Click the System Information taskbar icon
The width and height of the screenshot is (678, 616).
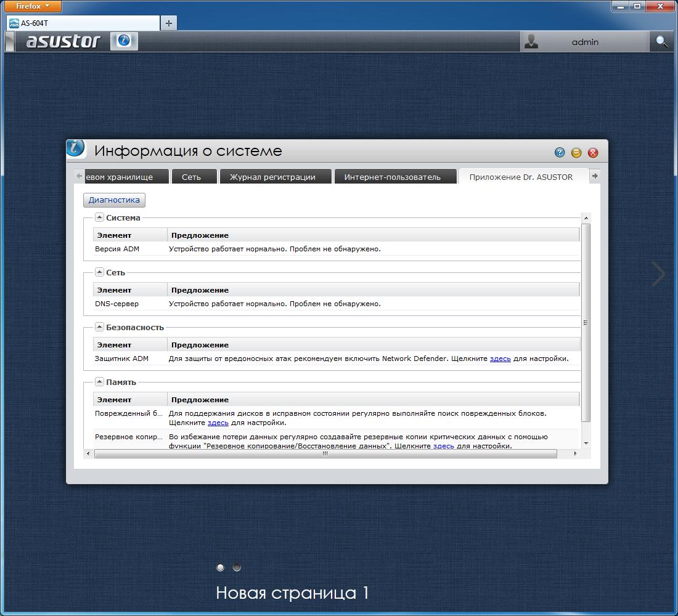tap(124, 41)
